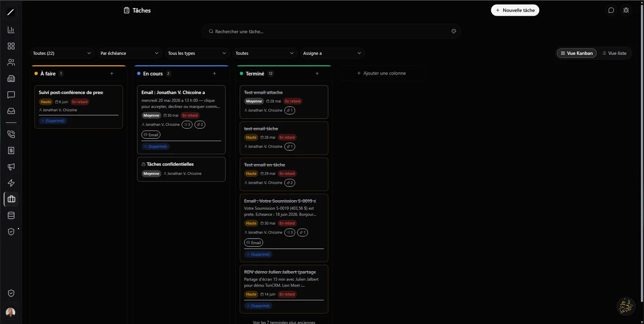Click Email : Votre Soumission S-0019 title
644x324 pixels.
280,201
